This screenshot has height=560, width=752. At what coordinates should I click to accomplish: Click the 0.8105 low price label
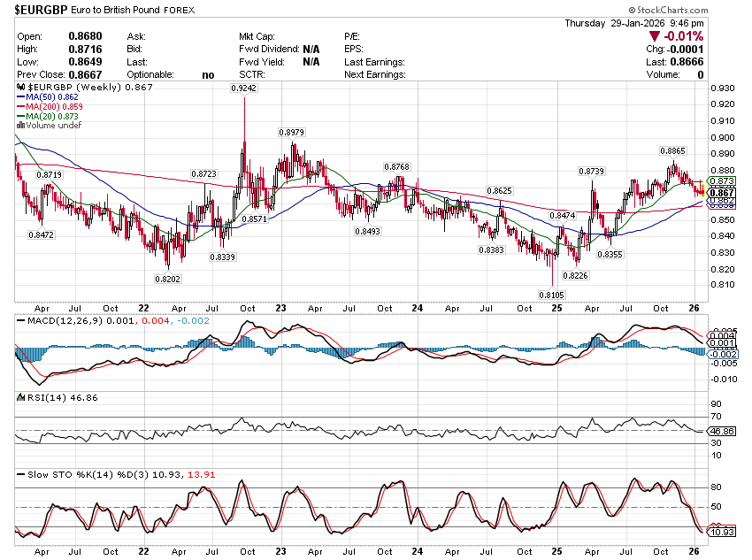tap(551, 295)
